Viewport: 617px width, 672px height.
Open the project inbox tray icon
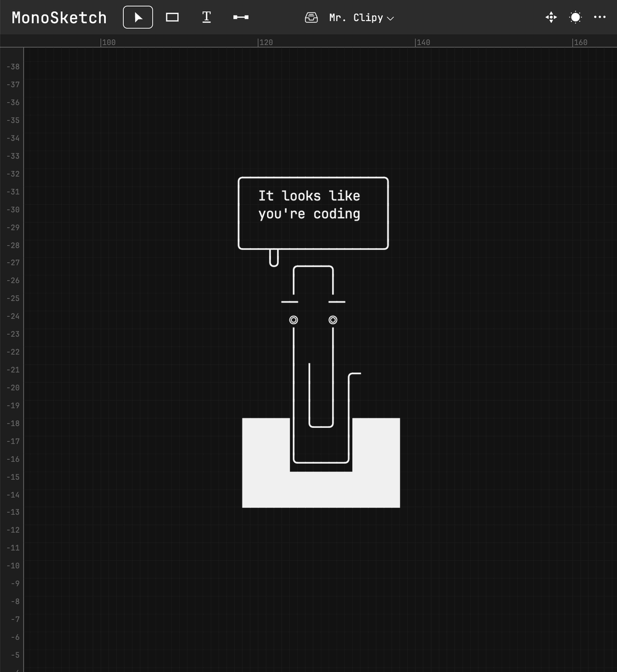[311, 17]
